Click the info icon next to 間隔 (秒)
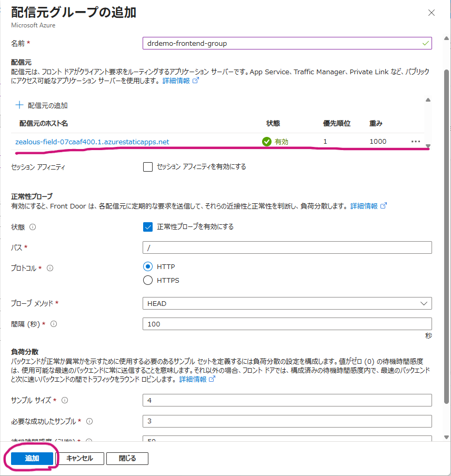Image resolution: width=451 pixels, height=476 pixels. coord(54,324)
